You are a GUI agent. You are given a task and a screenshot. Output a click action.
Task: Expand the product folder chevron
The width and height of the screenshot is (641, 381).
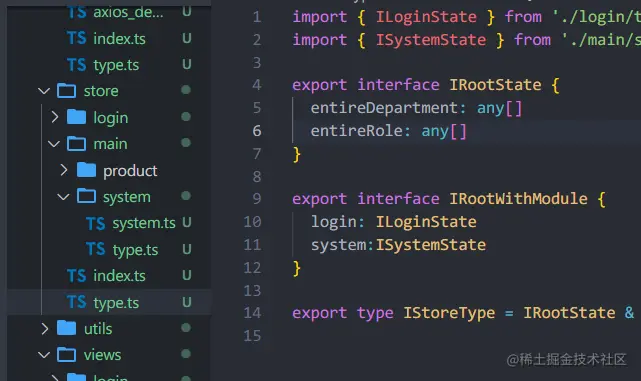(x=64, y=170)
